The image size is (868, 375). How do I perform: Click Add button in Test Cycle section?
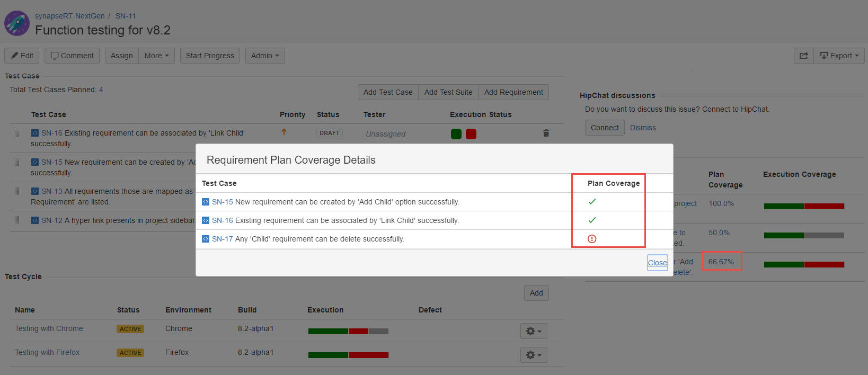536,293
